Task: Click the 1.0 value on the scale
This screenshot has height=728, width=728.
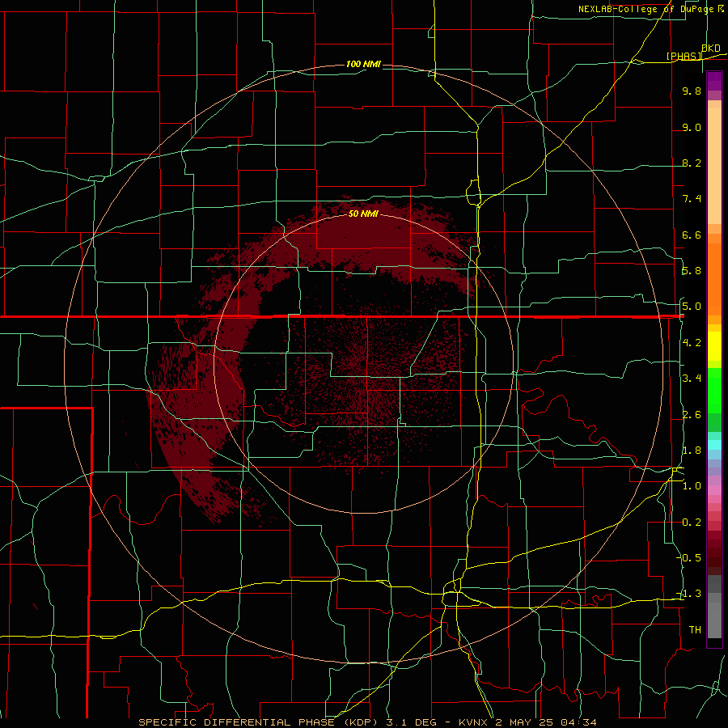Action: click(692, 486)
